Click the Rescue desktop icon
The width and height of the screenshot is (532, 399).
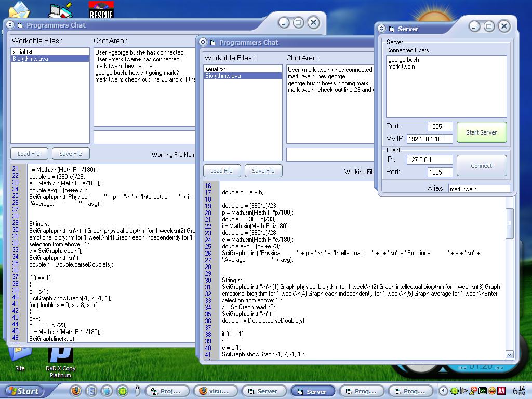[x=101, y=9]
